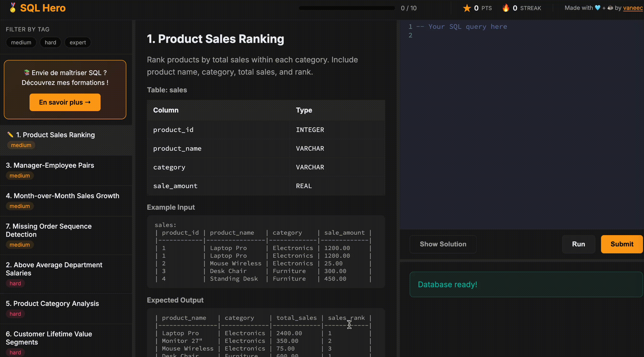Click the SQL Hero medal logo icon
Image resolution: width=644 pixels, height=357 pixels.
pos(13,8)
